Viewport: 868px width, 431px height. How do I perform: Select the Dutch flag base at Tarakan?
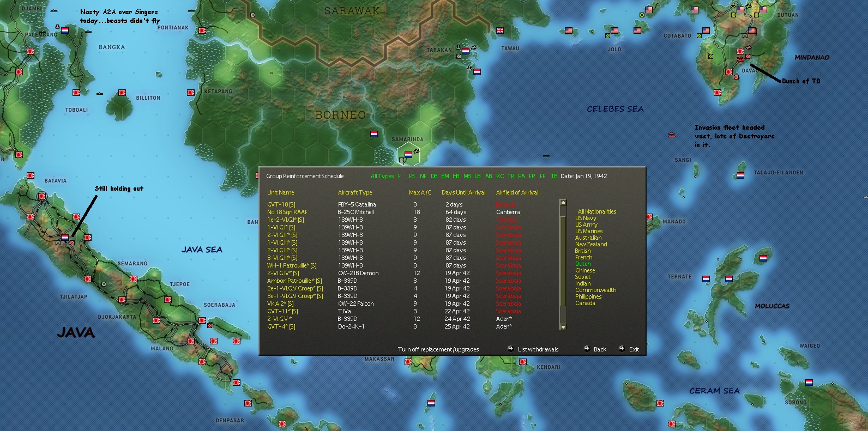pyautogui.click(x=466, y=51)
